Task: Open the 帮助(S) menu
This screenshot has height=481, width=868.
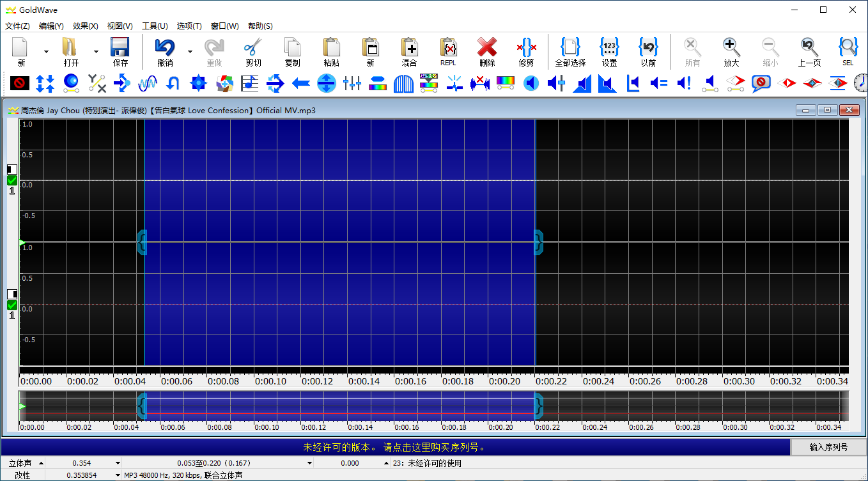Action: 260,26
